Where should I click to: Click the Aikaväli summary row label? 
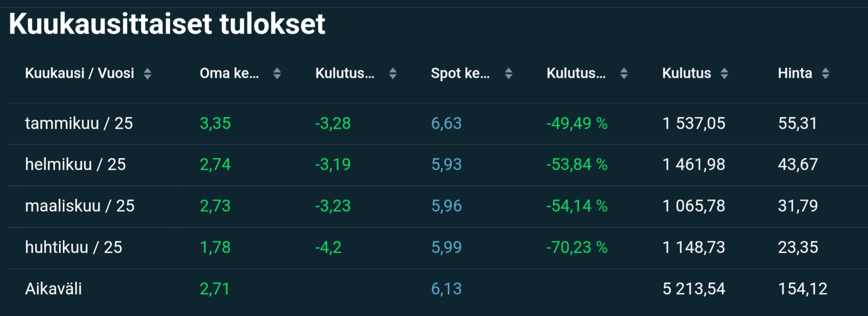[53, 289]
